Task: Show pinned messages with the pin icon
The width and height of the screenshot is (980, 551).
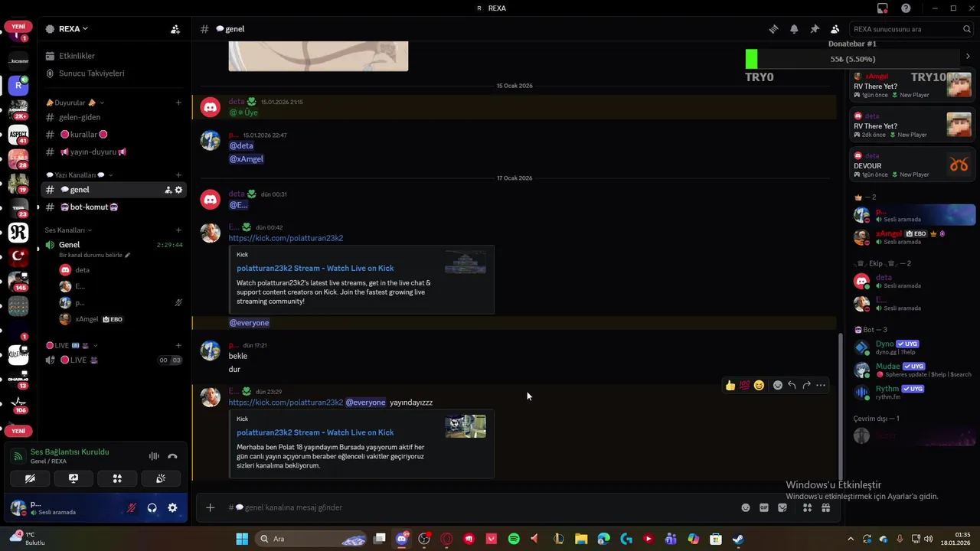Action: 815,29
